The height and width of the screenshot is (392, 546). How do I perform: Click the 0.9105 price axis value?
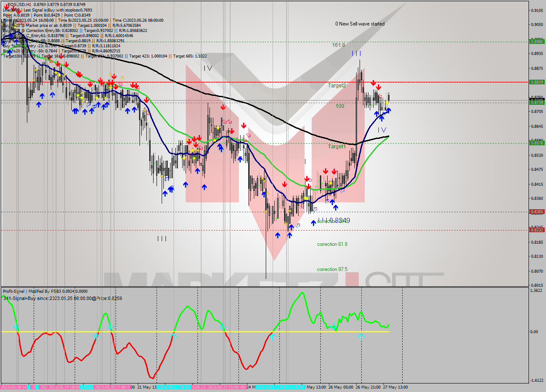537,10
